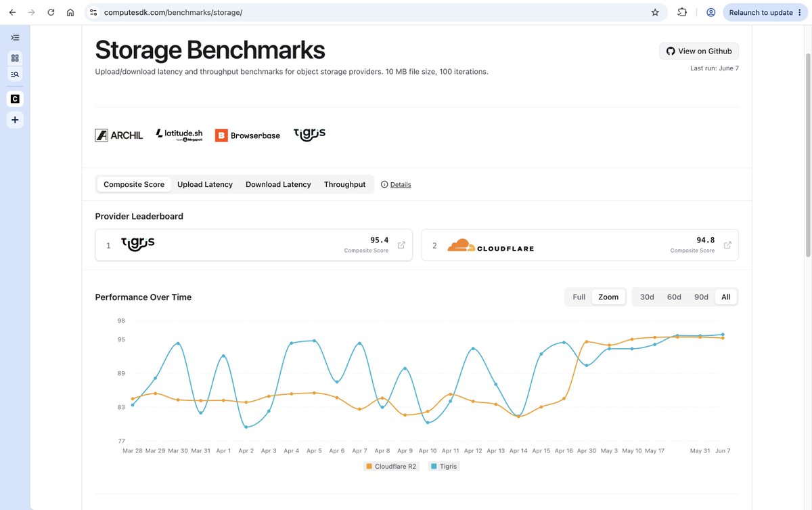This screenshot has width=812, height=510.
Task: Open the tab groups grid icon
Action: 15,58
